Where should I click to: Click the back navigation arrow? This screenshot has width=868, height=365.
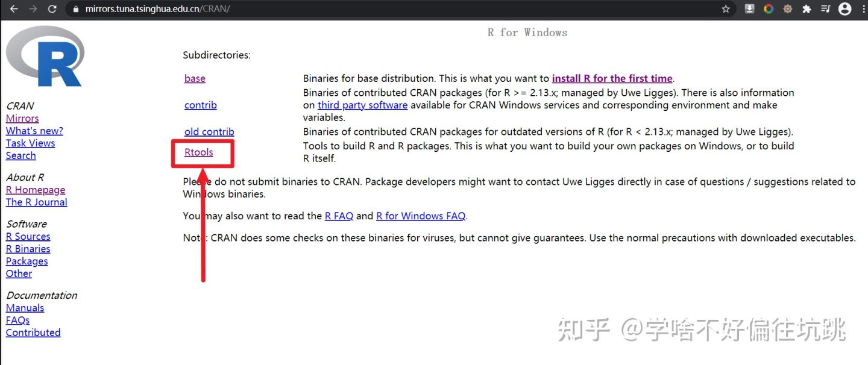tap(13, 8)
